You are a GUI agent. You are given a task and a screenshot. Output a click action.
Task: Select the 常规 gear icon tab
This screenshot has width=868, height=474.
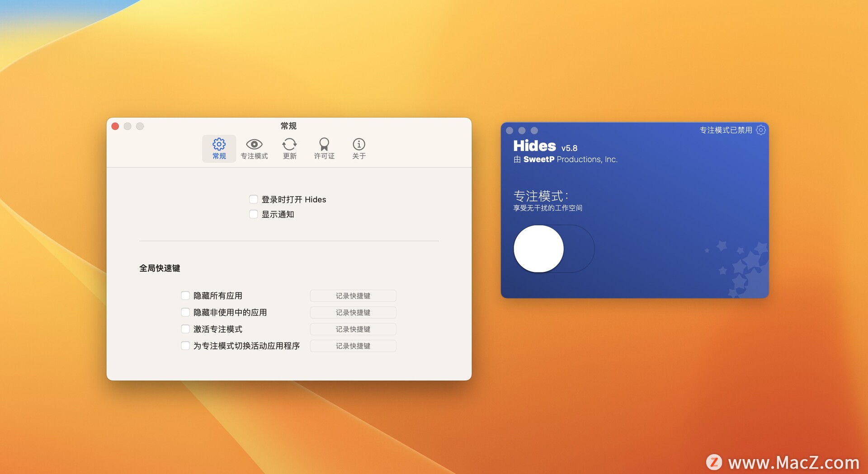pos(219,149)
